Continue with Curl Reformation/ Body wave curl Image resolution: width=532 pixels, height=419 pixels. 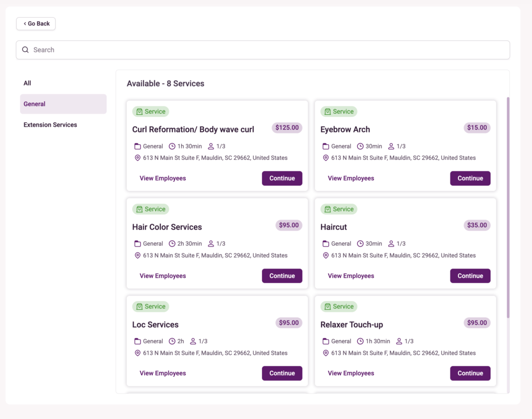coord(282,178)
